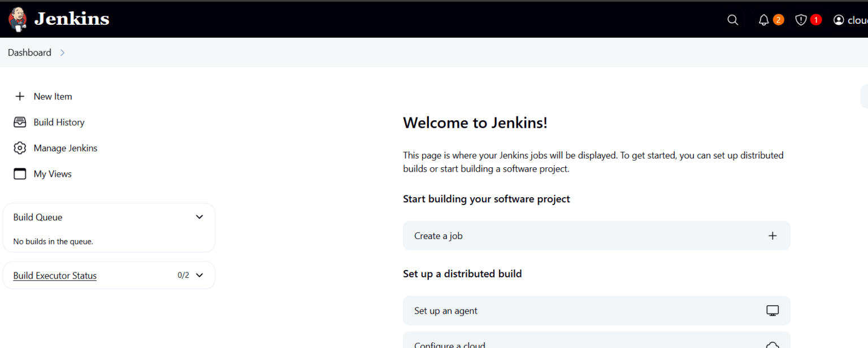Viewport: 868px width, 348px height.
Task: Click the right-side scrollbar
Action: (x=864, y=96)
